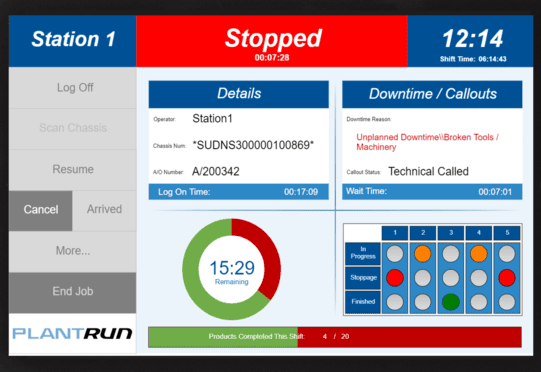Viewport: 541px width, 372px height.
Task: Select column header 1 in status grid
Action: tap(395, 233)
